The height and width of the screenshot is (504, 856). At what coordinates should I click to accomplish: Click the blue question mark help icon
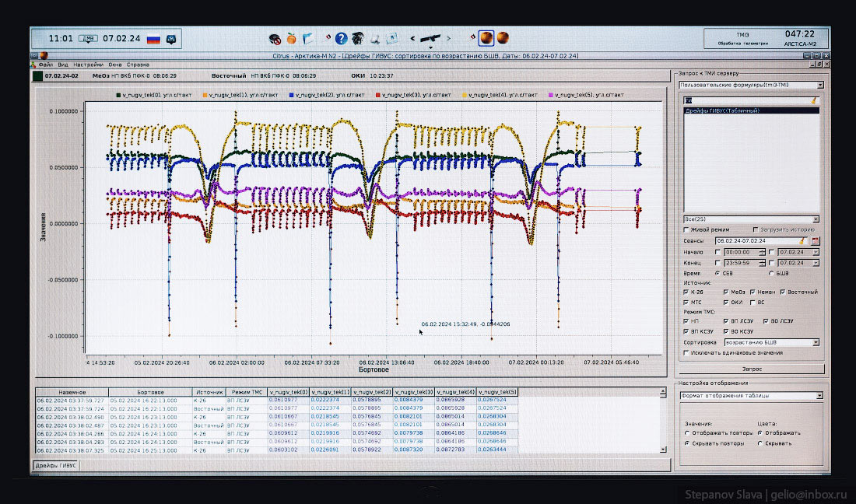coord(341,38)
